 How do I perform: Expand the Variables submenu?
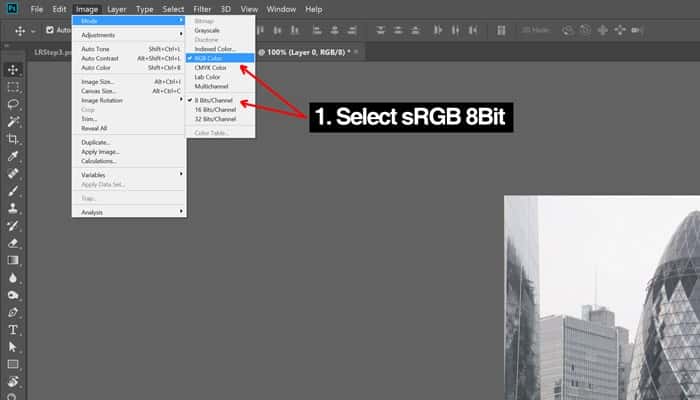129,175
